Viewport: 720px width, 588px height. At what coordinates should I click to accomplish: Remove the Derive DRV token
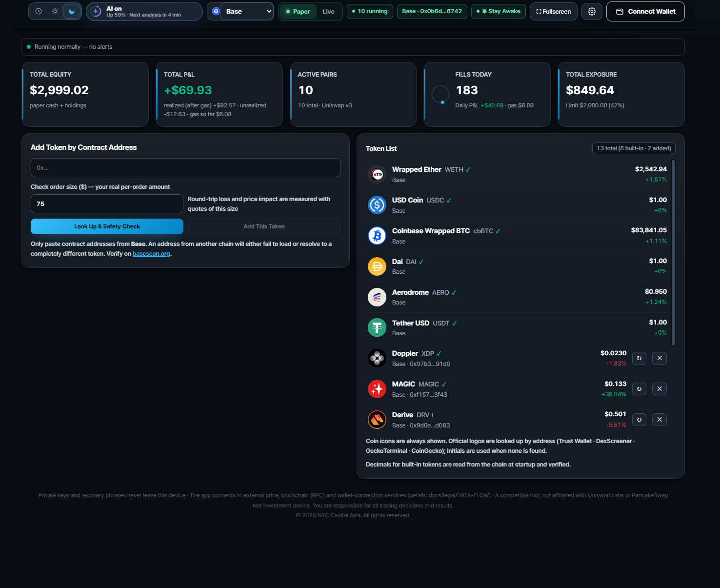click(x=660, y=420)
